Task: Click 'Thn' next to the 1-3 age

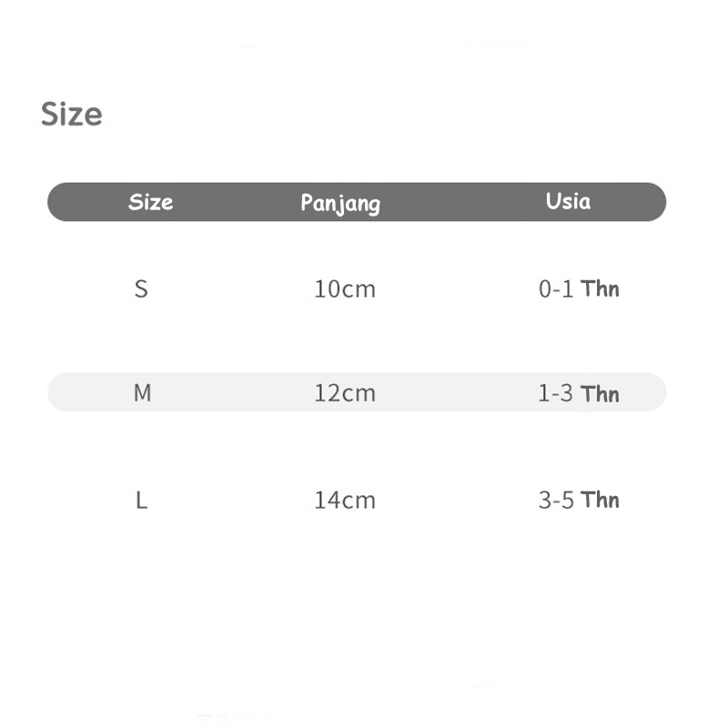Action: pyautogui.click(x=600, y=393)
